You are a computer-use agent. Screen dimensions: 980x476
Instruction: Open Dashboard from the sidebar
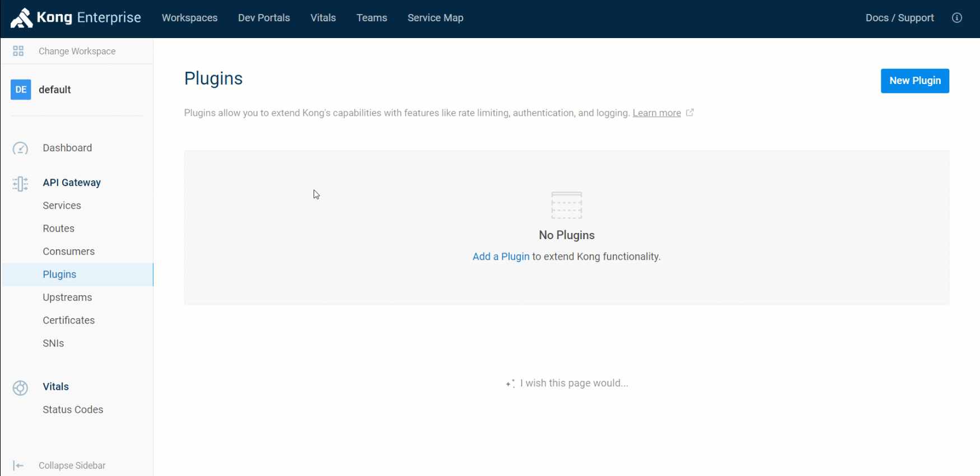(67, 148)
